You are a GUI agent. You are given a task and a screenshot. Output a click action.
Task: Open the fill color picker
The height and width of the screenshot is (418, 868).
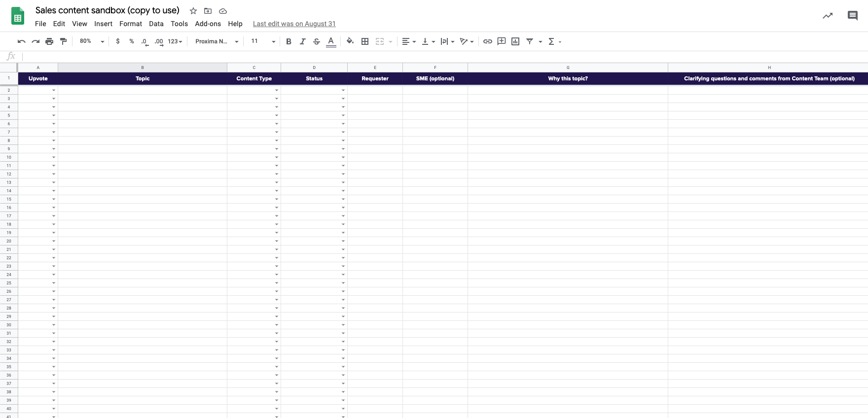tap(350, 41)
